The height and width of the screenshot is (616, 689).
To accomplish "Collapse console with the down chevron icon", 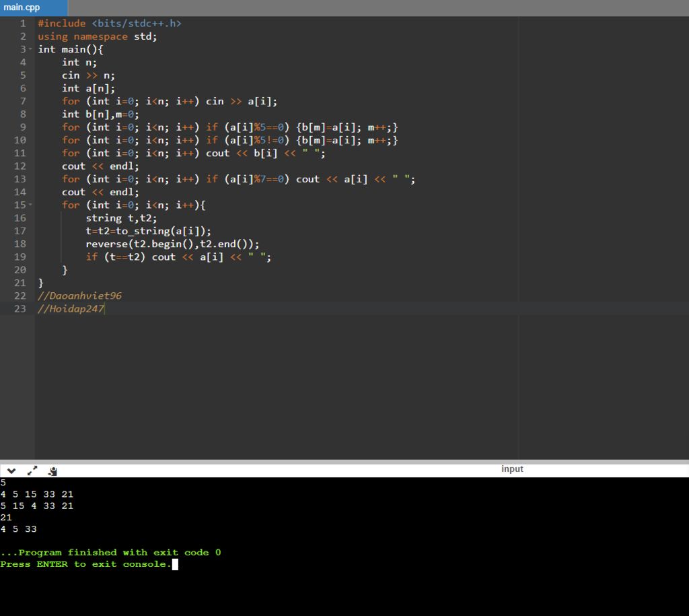I will tap(11, 471).
